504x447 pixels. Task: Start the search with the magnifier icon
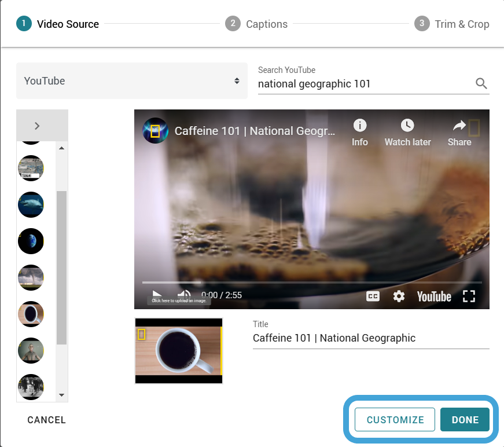pyautogui.click(x=481, y=83)
